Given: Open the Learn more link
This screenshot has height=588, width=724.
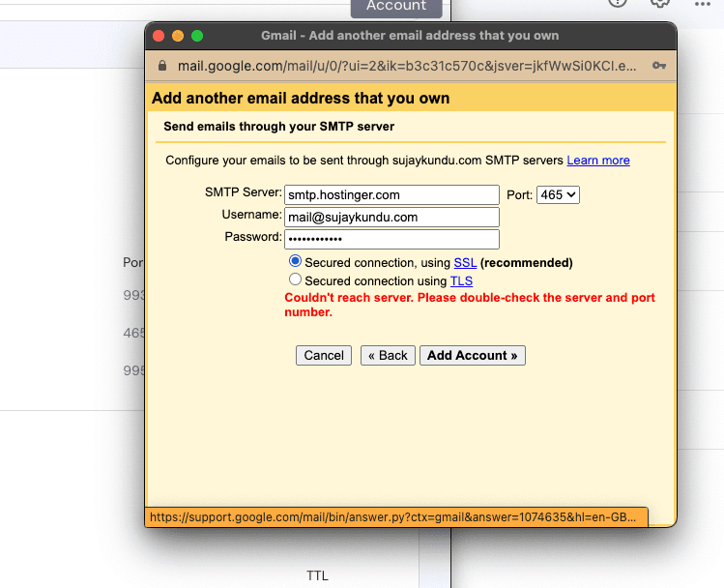Looking at the screenshot, I should coord(598,161).
